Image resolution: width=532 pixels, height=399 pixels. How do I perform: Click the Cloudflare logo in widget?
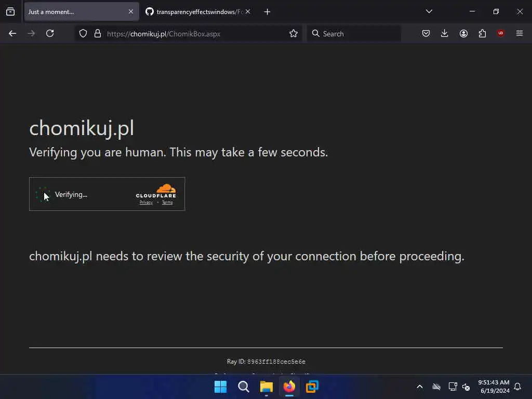click(x=156, y=191)
